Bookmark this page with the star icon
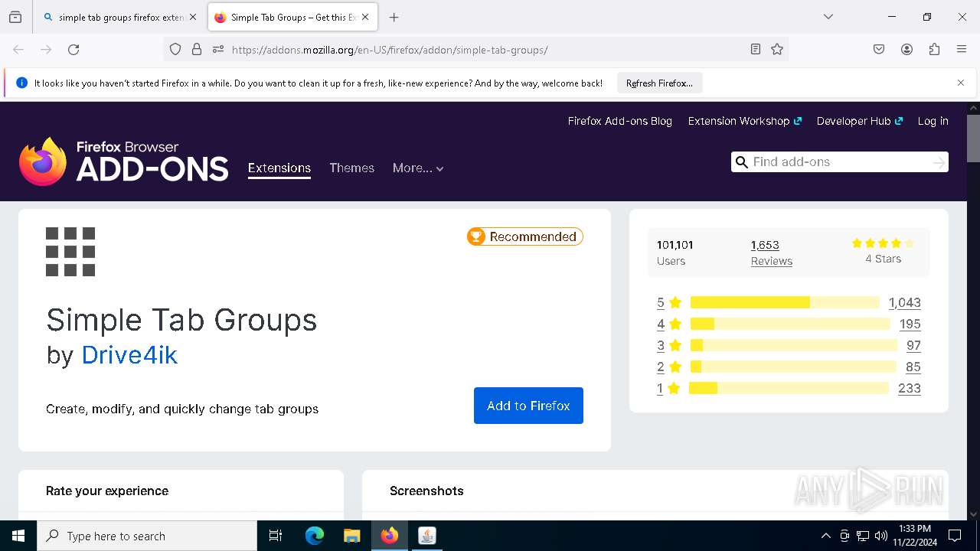The width and height of the screenshot is (980, 551). point(777,50)
